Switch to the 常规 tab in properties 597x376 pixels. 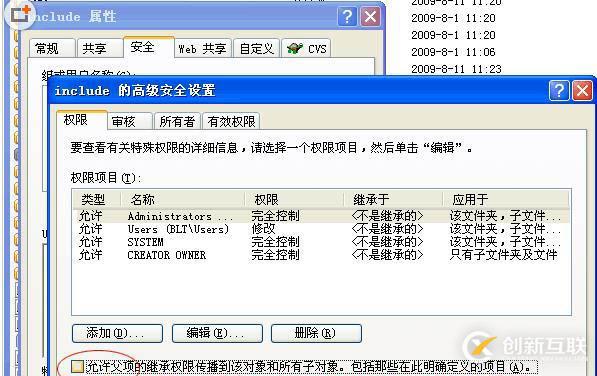[x=52, y=48]
